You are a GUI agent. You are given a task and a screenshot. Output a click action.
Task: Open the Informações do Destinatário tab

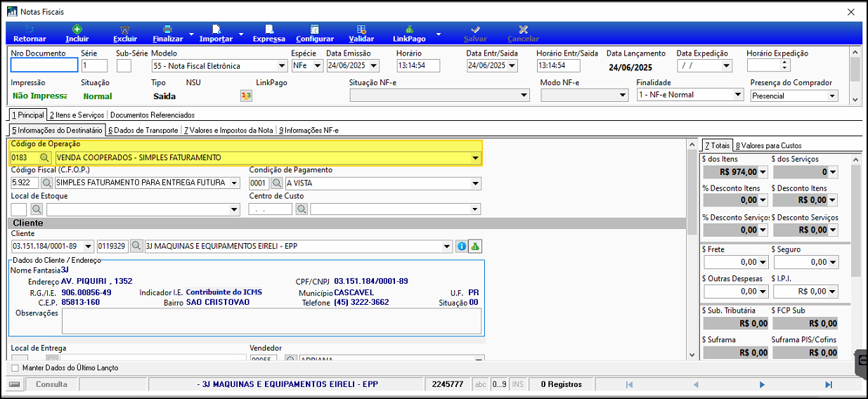58,130
